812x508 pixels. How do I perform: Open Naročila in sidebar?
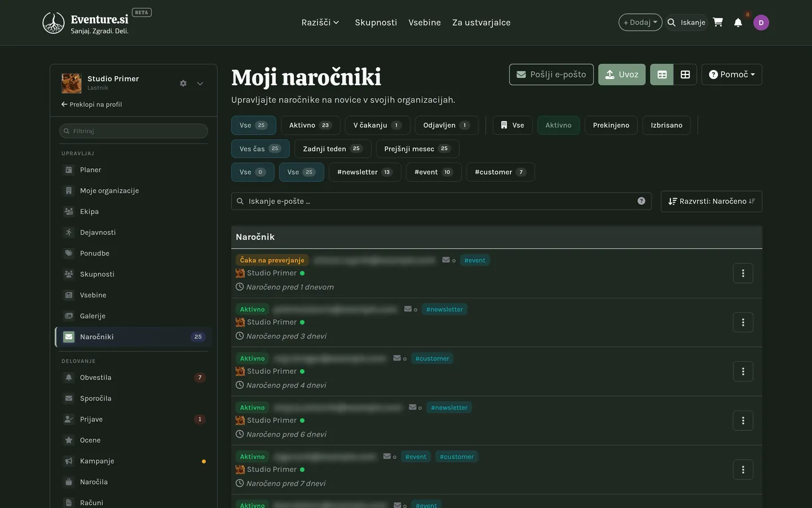[x=133, y=482]
